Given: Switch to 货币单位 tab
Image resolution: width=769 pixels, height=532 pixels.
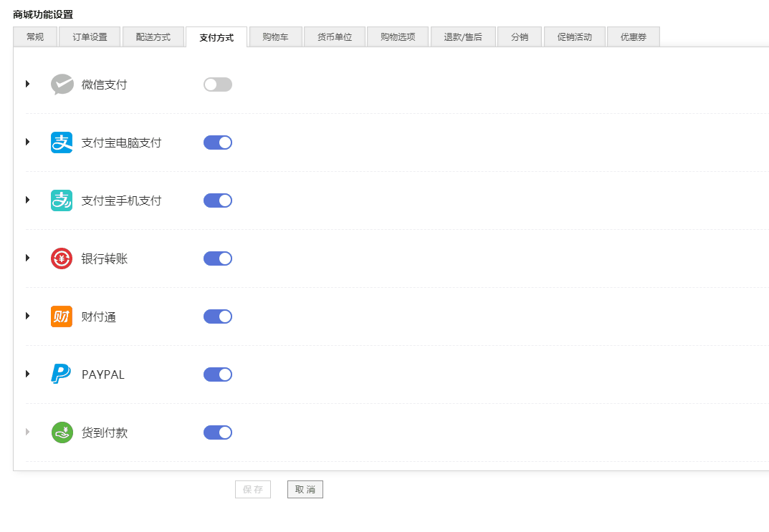Looking at the screenshot, I should (x=335, y=37).
